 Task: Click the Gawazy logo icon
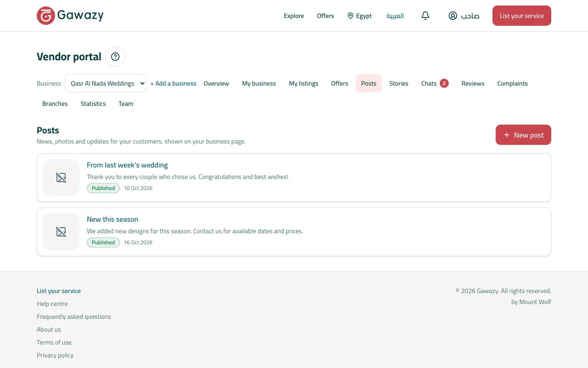point(46,16)
